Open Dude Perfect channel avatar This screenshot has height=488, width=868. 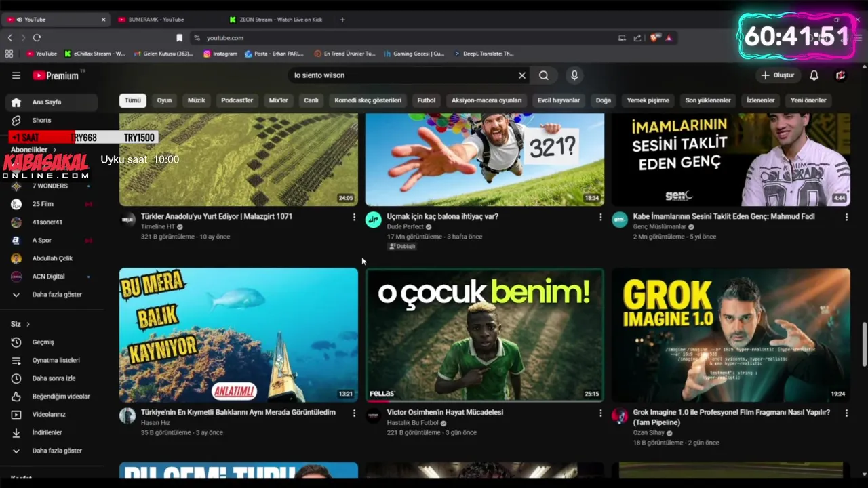(x=374, y=220)
